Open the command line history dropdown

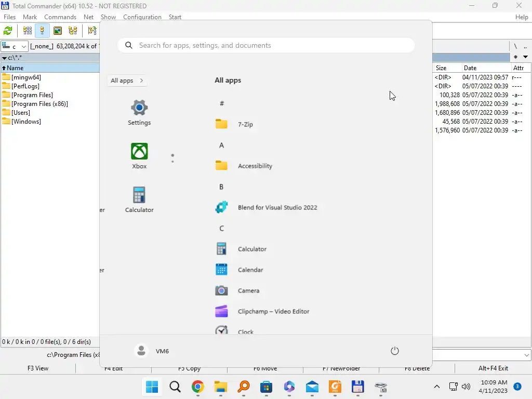pos(527,355)
